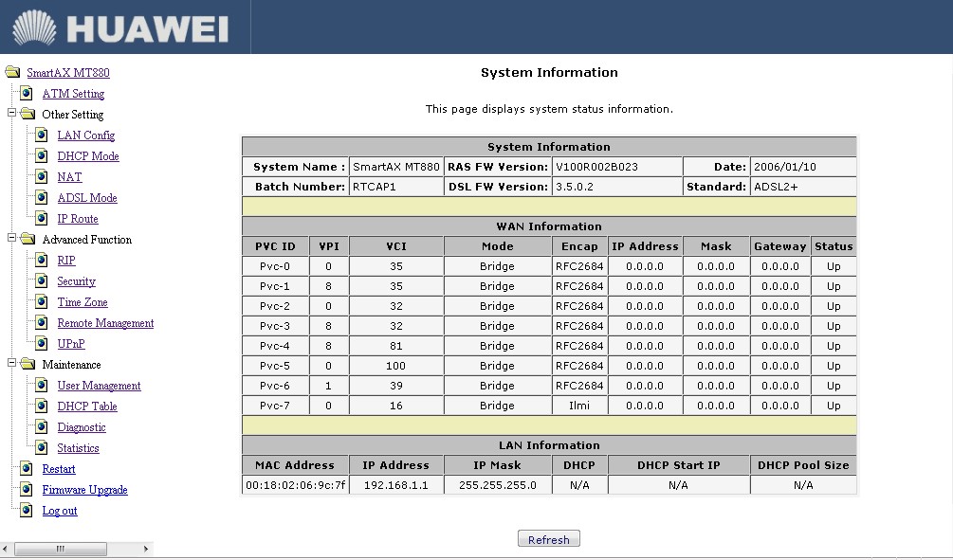Click MAC address 00:18:02:06:9c:7f cell
This screenshot has height=560, width=953.
(295, 485)
